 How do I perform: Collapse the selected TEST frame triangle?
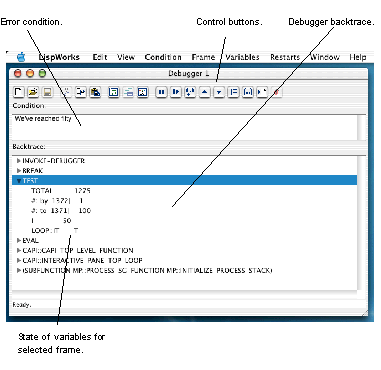[x=19, y=181]
